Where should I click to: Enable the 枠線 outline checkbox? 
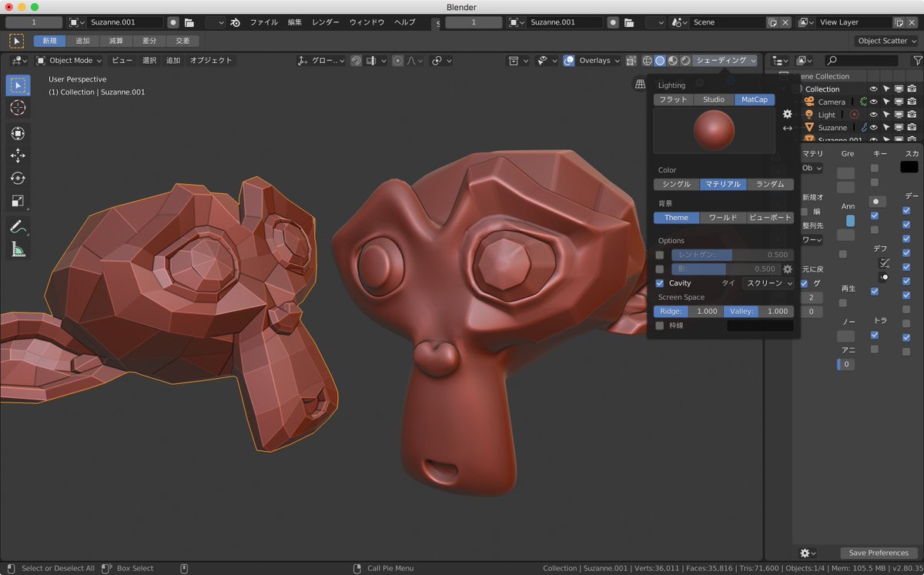[x=660, y=326]
